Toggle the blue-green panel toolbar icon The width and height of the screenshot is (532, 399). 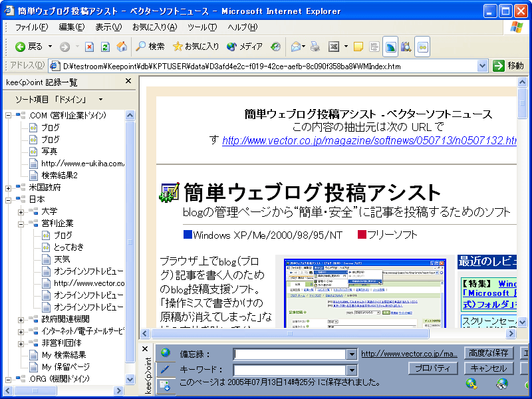390,47
